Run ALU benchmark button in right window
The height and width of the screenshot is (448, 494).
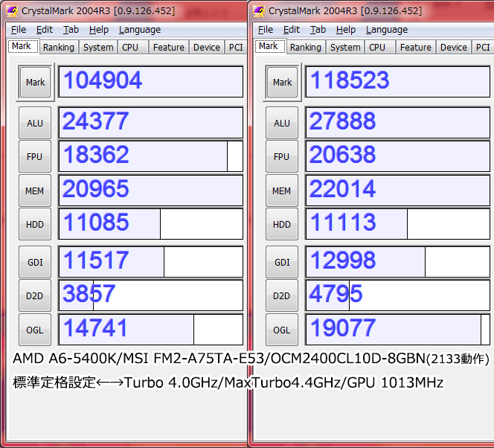coord(282,123)
